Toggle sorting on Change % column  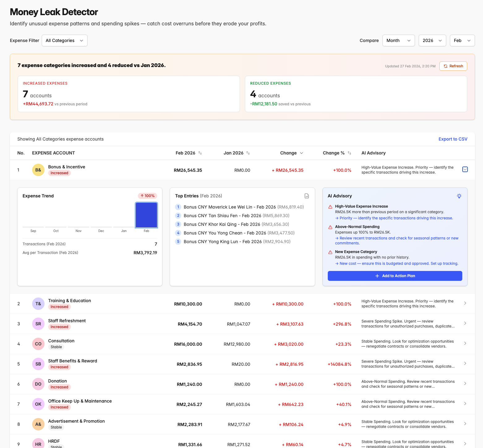click(350, 153)
